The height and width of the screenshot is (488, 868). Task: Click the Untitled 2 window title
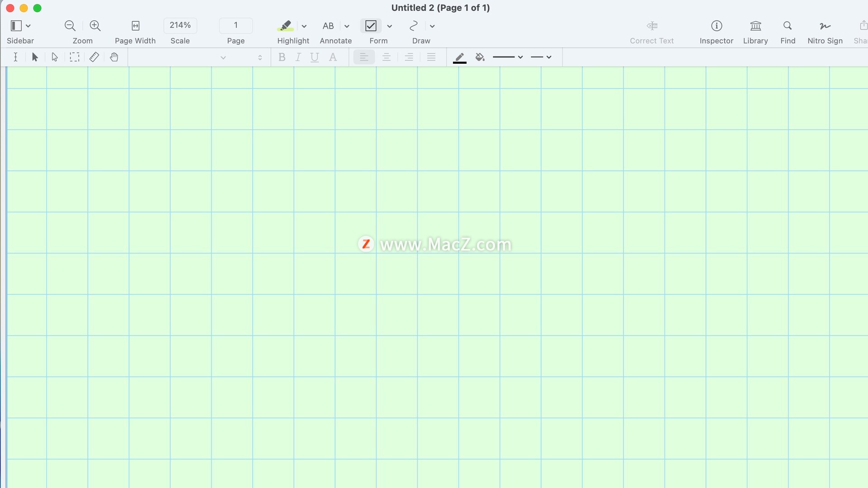[441, 8]
